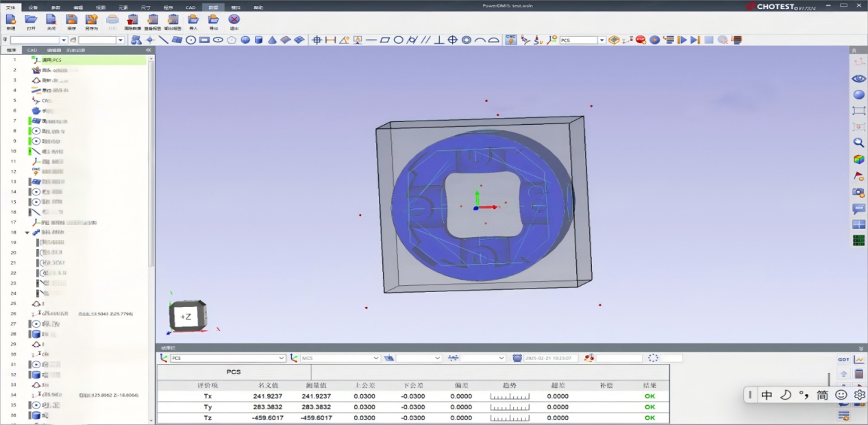
Task: Open the 文件 (File) ribbon tab
Action: 10,7
